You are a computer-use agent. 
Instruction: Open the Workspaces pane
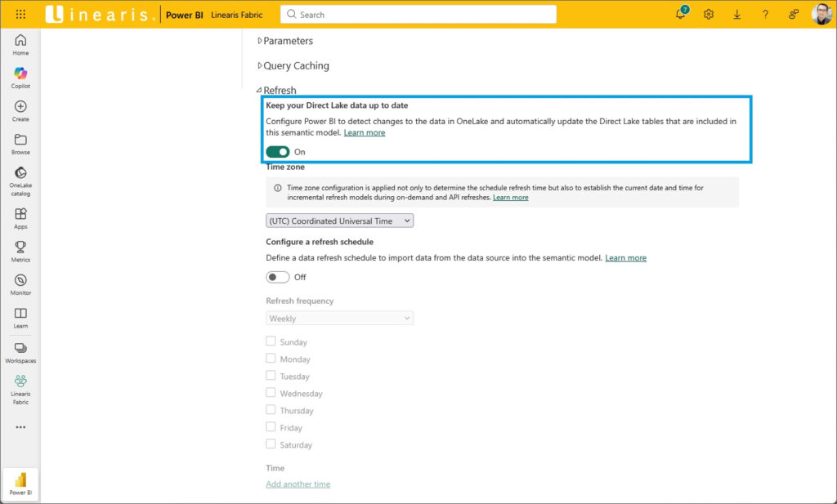click(20, 352)
